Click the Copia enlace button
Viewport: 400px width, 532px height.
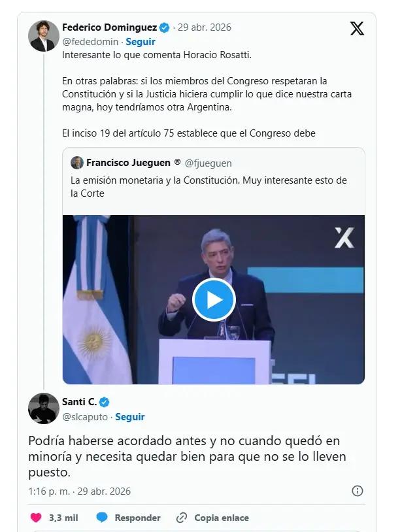point(222,518)
